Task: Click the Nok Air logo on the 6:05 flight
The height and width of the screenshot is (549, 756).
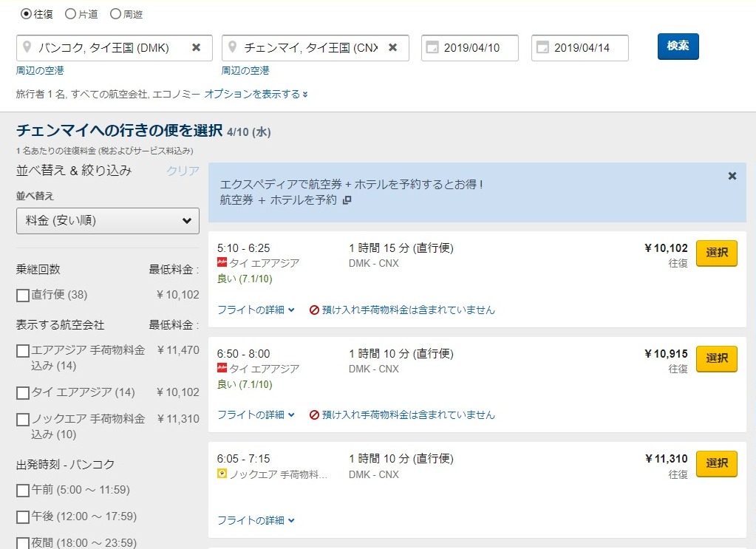Action: point(222,474)
